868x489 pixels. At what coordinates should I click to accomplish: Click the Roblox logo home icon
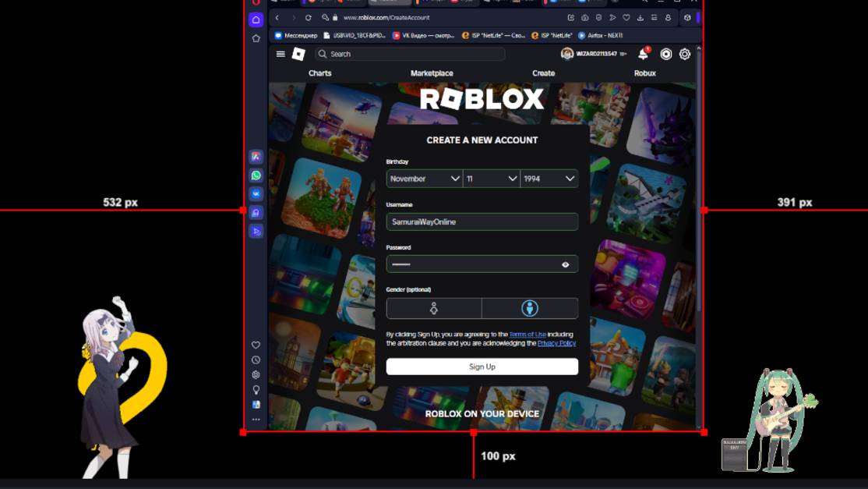(x=298, y=54)
